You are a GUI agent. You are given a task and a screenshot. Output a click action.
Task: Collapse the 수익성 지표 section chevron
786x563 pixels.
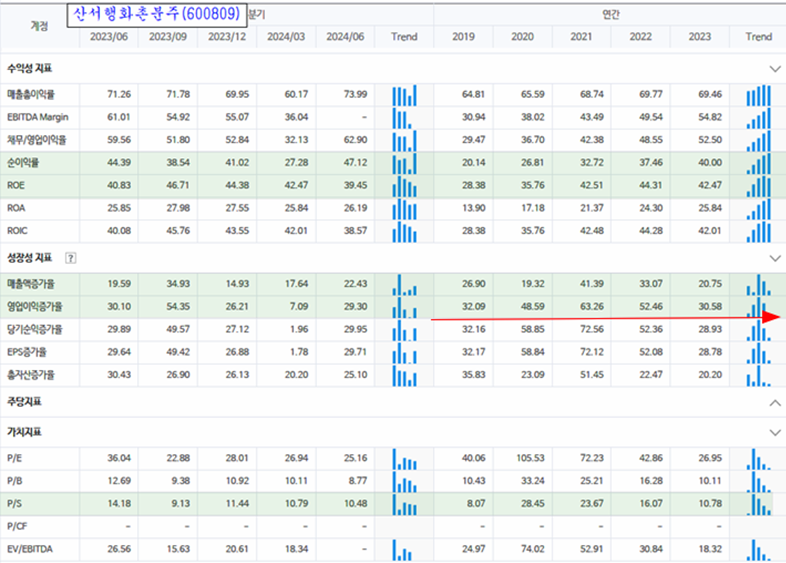click(x=774, y=69)
